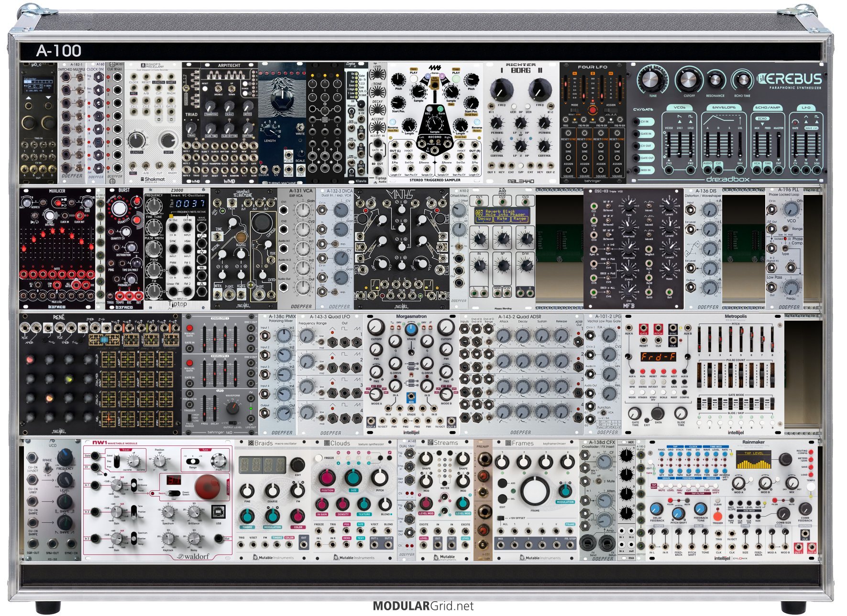Click the Metropolis EXIT button

click(647, 420)
